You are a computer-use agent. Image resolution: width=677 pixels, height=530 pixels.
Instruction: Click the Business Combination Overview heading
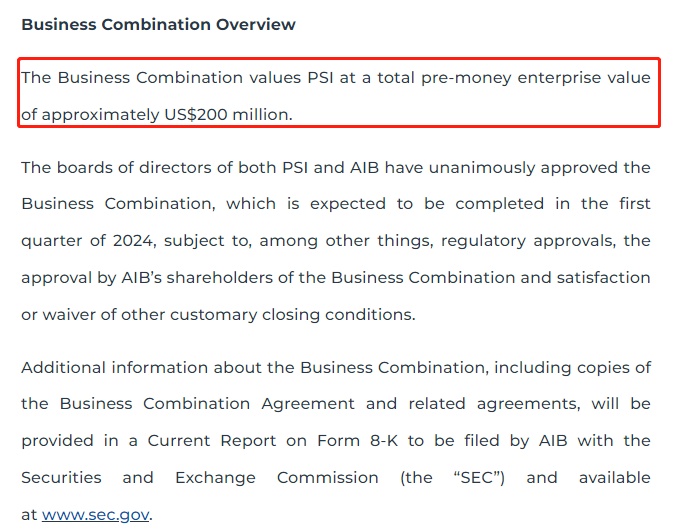158,24
